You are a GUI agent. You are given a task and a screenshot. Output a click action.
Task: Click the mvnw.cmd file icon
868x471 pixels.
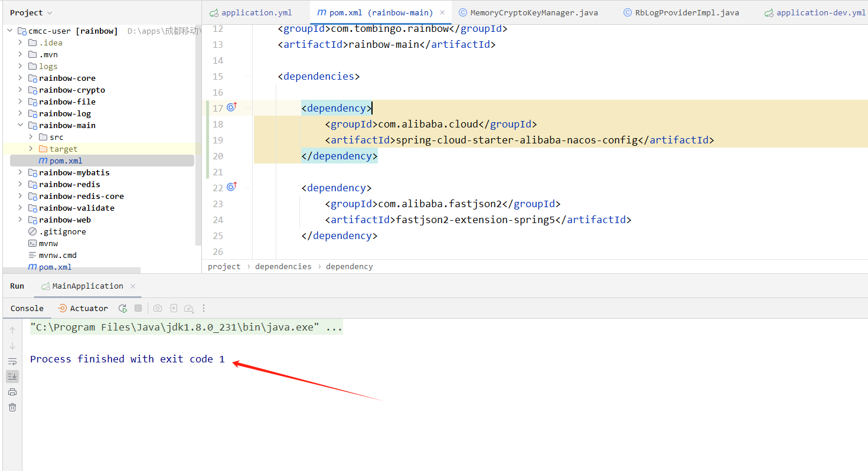tap(32, 255)
